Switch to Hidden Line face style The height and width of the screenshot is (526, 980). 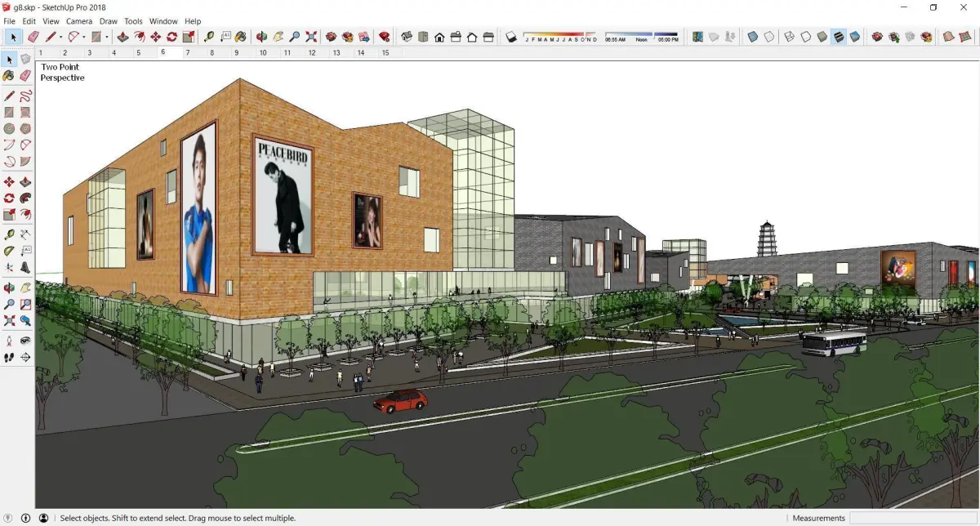805,37
